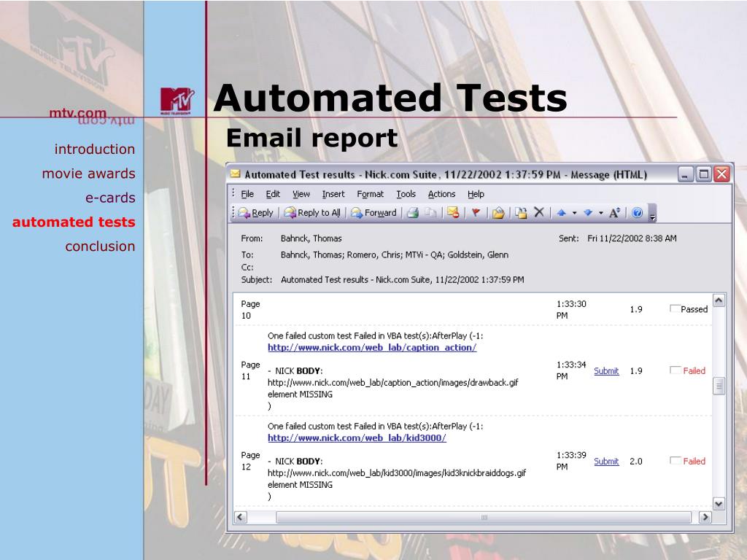Go to the e-cards section
This screenshot has height=560, width=747.
[x=111, y=198]
